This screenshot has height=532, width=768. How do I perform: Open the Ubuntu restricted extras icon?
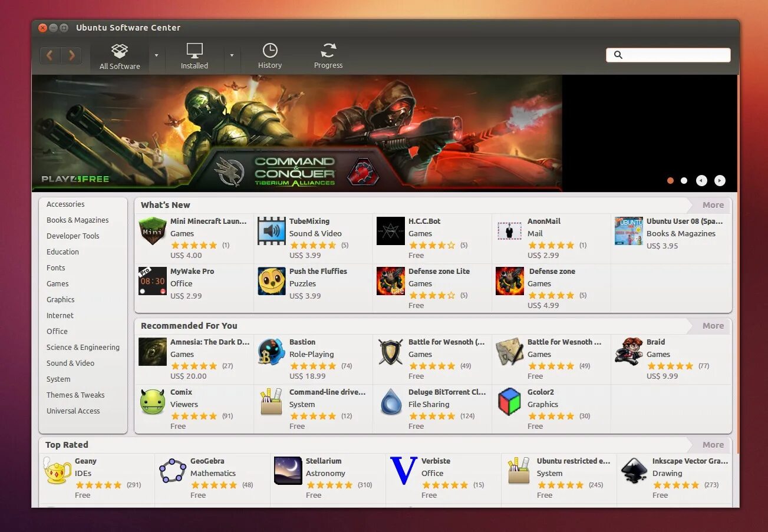pos(519,471)
